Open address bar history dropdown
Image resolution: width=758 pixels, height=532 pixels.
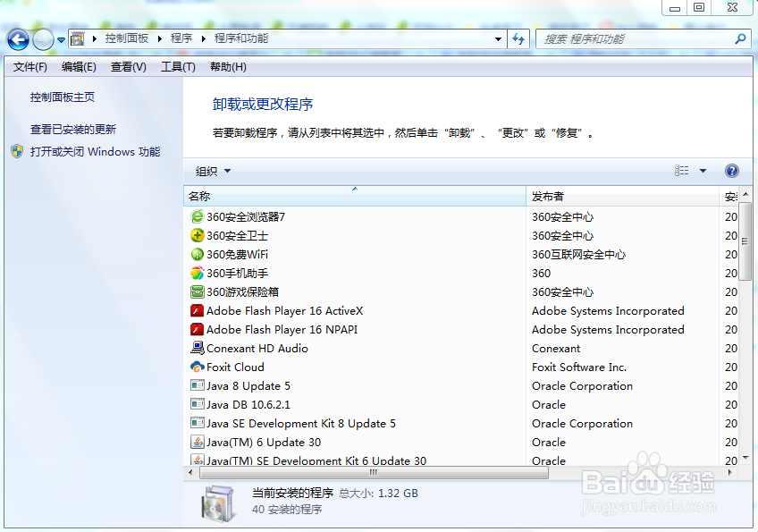[x=498, y=39]
